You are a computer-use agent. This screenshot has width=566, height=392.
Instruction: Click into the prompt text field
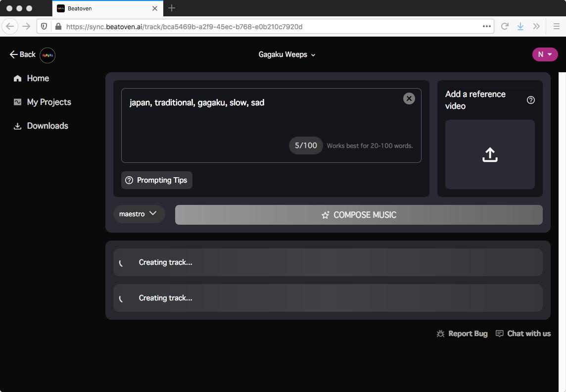271,125
